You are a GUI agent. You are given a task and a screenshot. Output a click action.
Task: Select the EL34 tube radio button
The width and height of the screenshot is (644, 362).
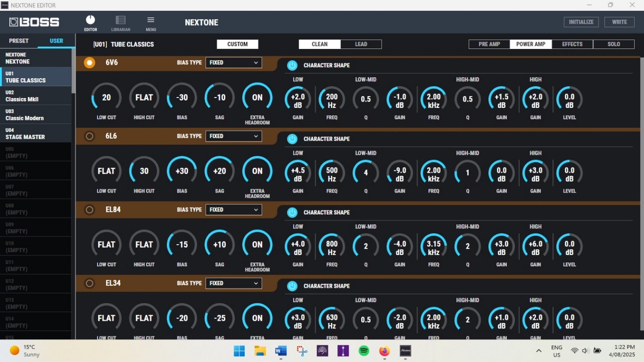click(89, 283)
